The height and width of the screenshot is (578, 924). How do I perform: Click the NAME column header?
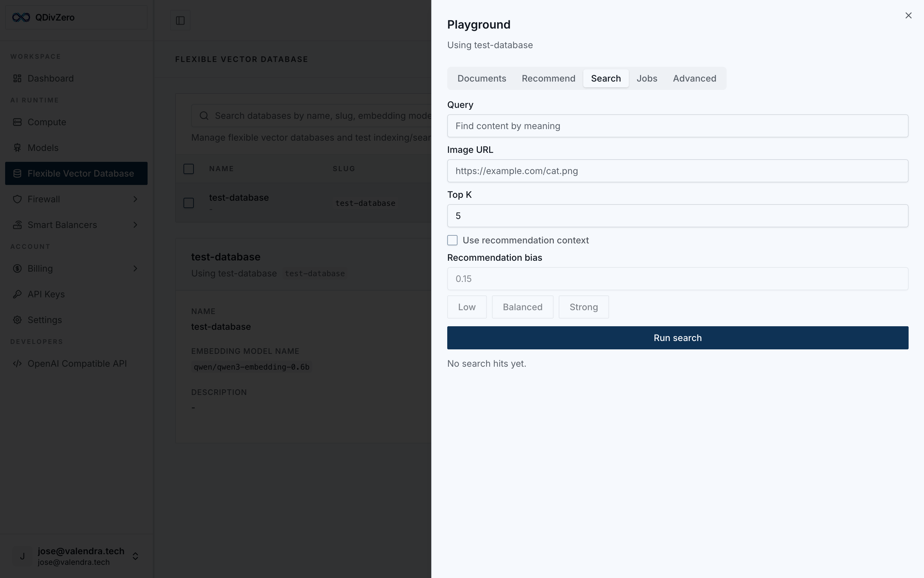pos(221,169)
